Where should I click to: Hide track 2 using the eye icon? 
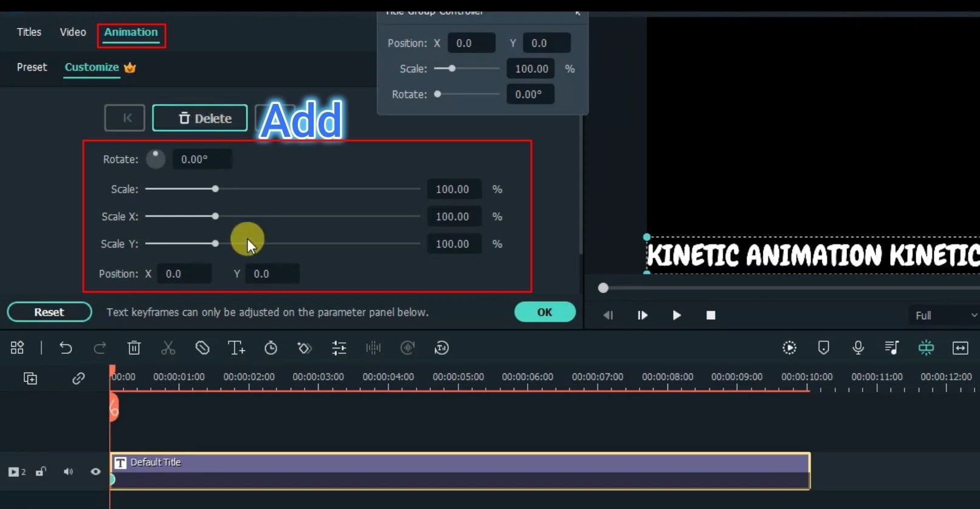[x=95, y=472]
